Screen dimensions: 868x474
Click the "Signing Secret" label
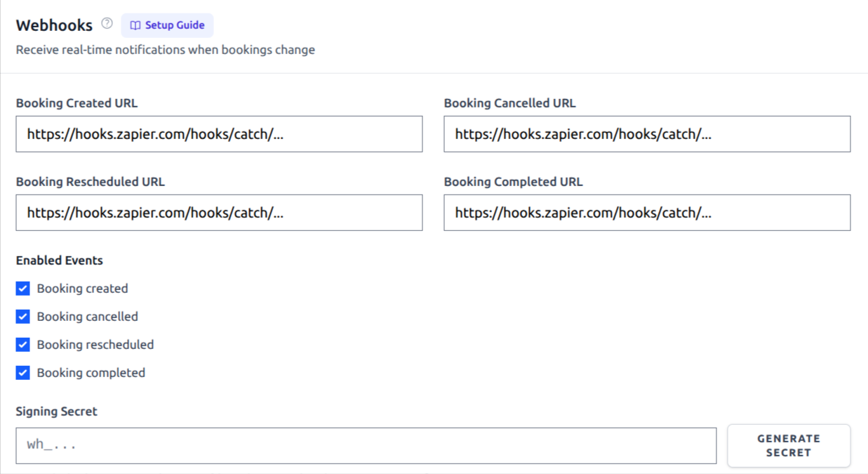57,412
